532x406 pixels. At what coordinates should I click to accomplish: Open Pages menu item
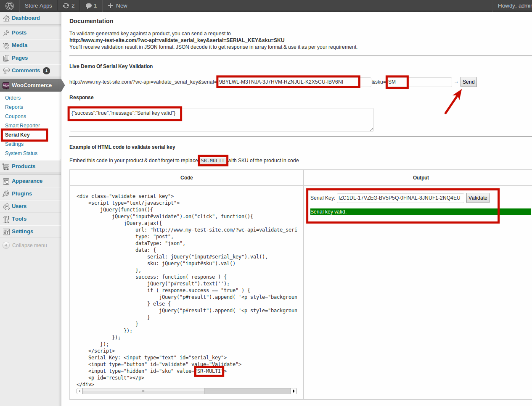click(20, 58)
